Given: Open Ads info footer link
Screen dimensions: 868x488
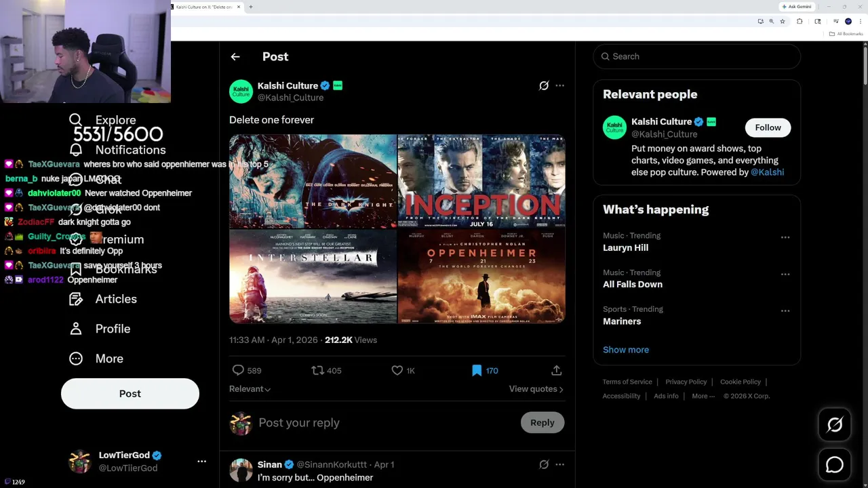Looking at the screenshot, I should pos(666,396).
